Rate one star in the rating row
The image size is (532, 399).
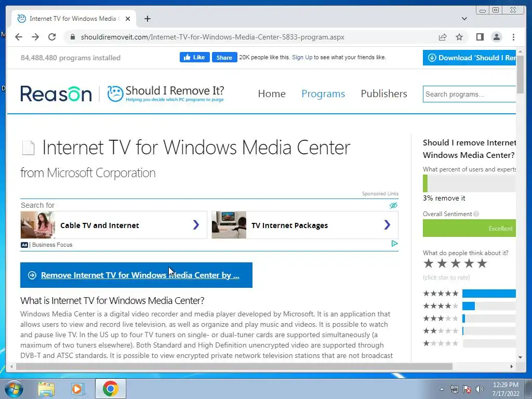click(x=429, y=263)
